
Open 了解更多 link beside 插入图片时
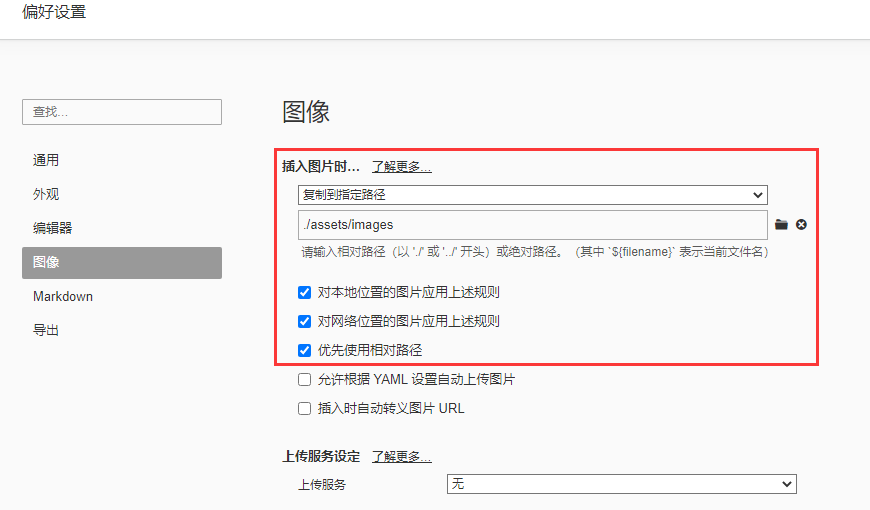click(x=402, y=166)
